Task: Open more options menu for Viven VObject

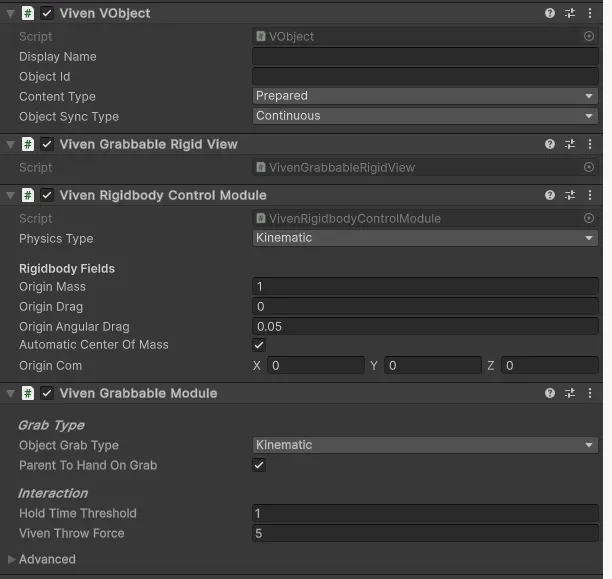Action: 589,13
